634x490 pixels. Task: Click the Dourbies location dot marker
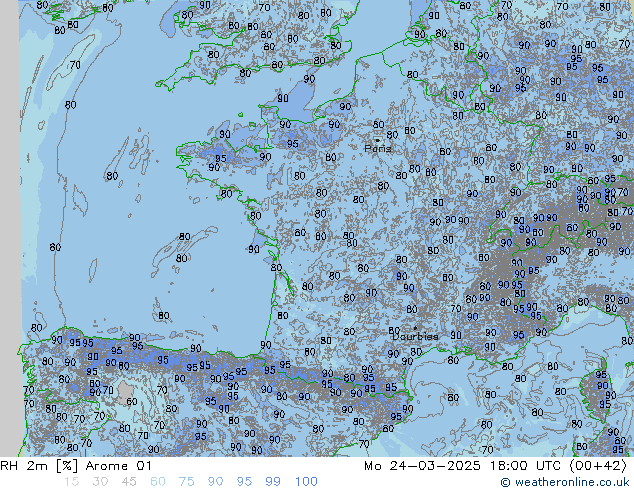click(415, 328)
